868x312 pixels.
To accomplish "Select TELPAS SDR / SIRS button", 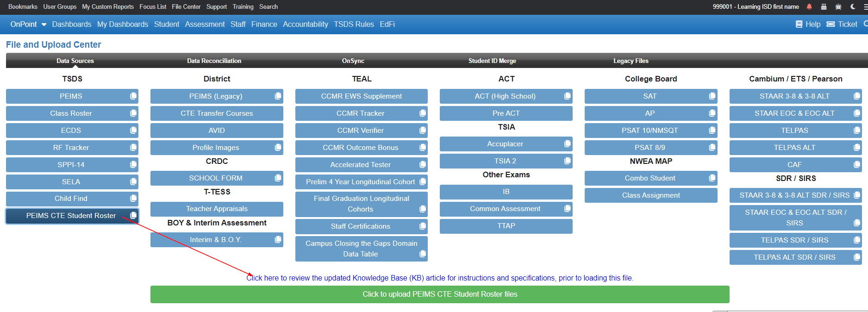I will [x=796, y=240].
